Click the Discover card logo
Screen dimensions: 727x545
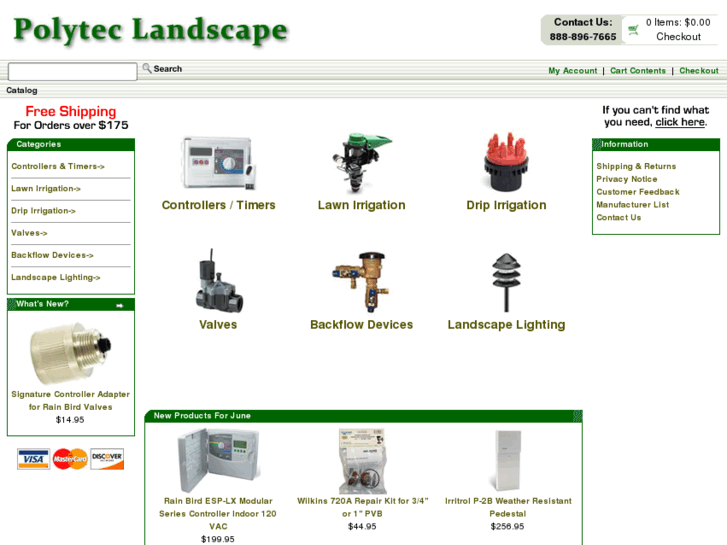(x=107, y=459)
